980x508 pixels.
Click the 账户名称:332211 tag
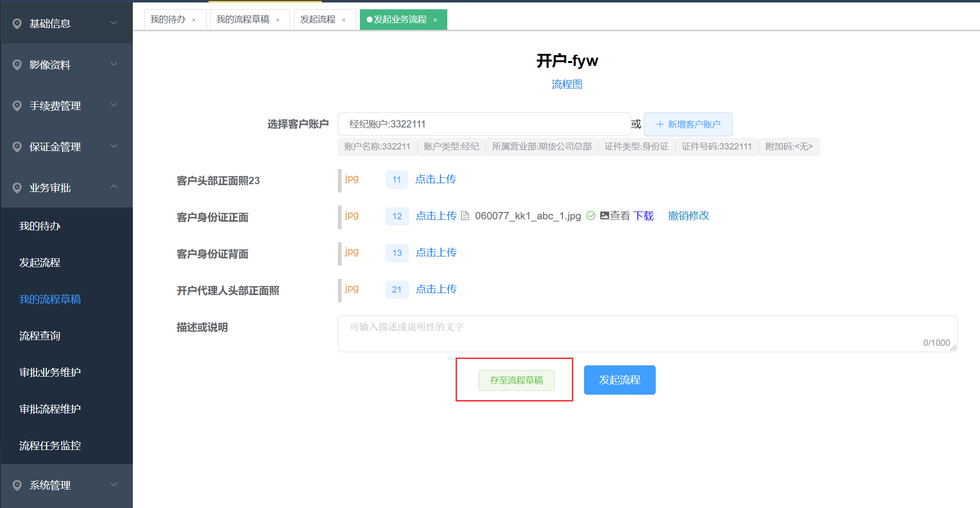(377, 147)
